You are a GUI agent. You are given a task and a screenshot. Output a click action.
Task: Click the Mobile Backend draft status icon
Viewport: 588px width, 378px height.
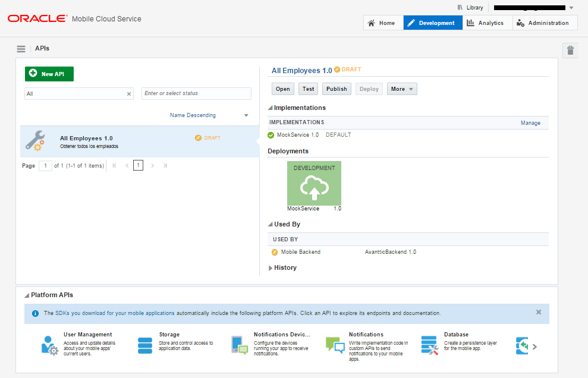(275, 252)
